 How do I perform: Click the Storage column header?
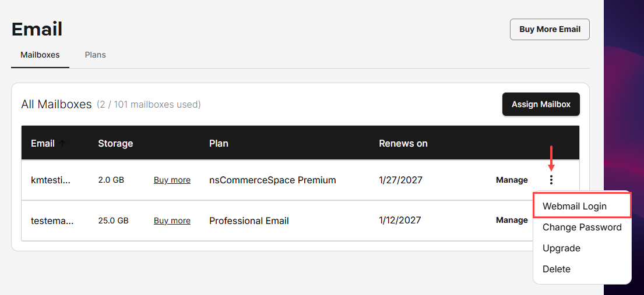tap(115, 144)
